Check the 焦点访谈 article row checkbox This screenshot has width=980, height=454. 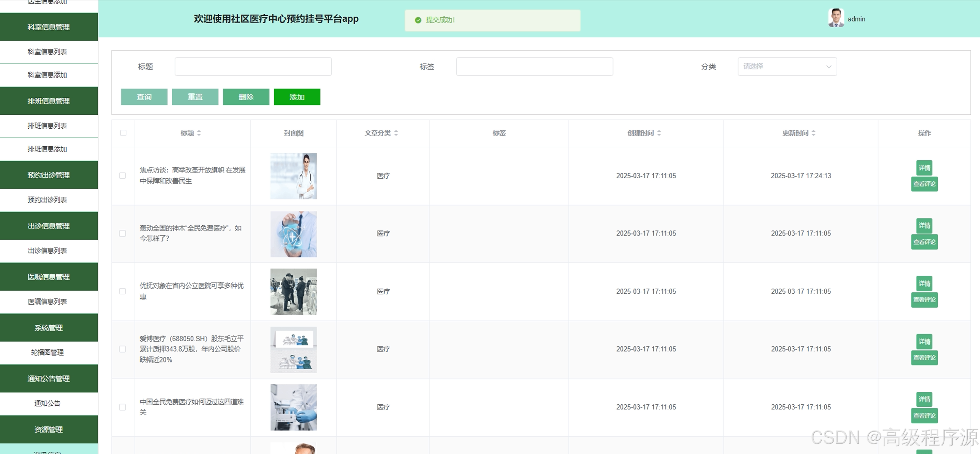point(123,176)
